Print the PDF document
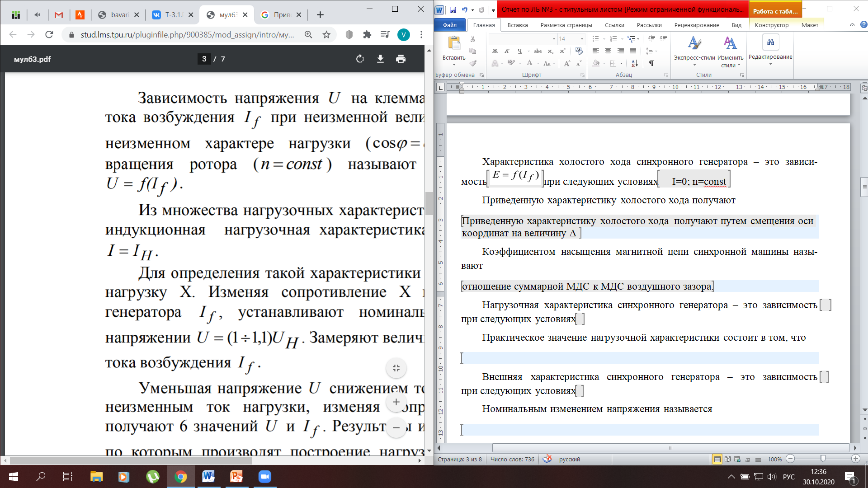868x488 pixels. (401, 59)
